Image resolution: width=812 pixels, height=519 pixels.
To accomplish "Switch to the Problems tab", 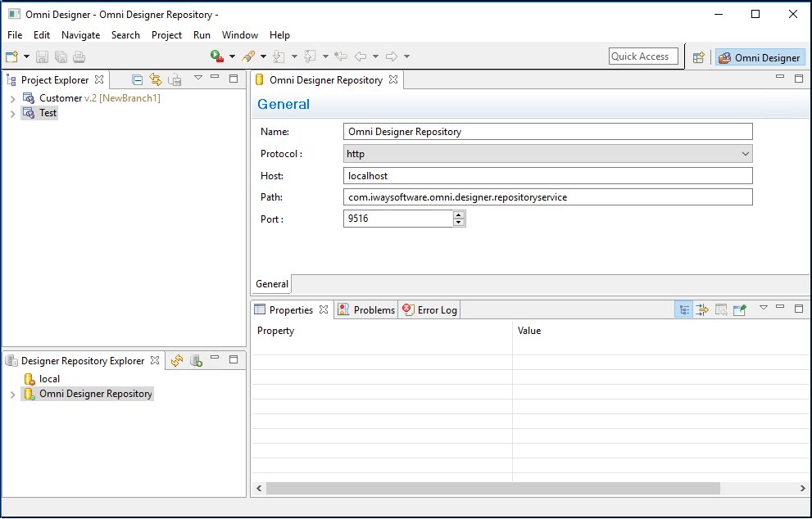I will [x=366, y=309].
